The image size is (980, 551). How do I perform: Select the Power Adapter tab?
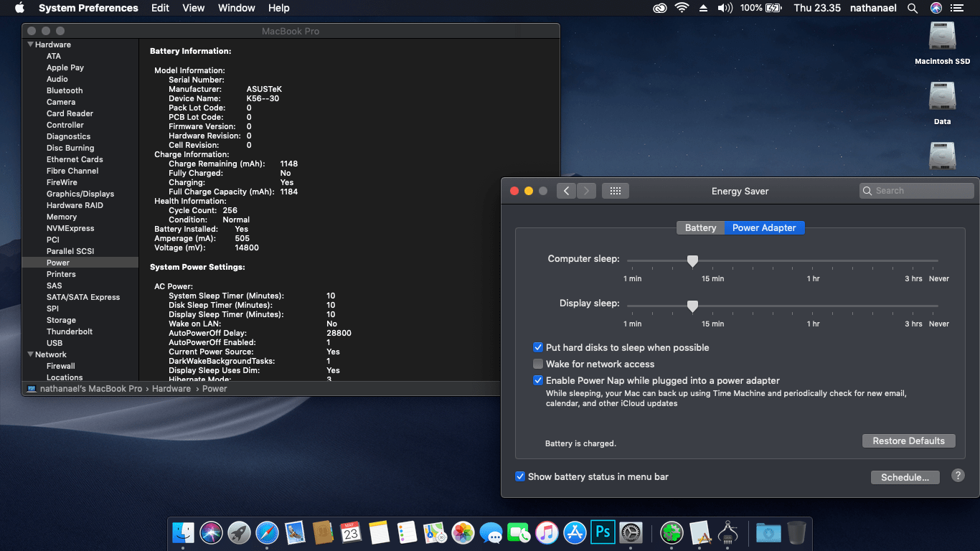(764, 227)
